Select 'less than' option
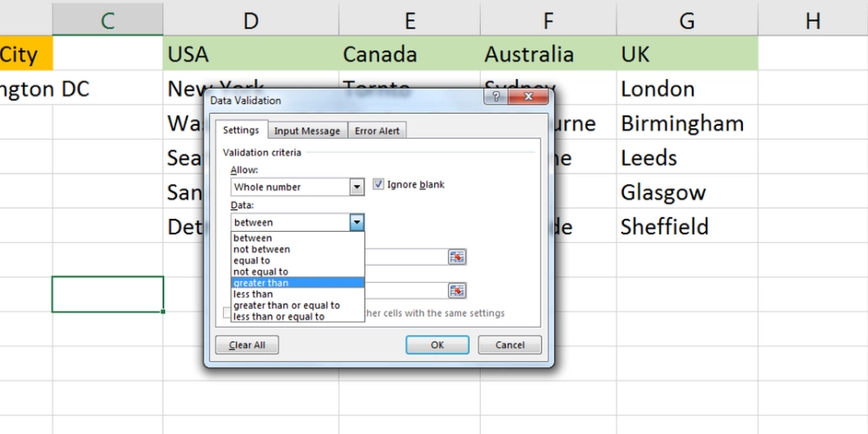This screenshot has height=434, width=868. click(297, 294)
